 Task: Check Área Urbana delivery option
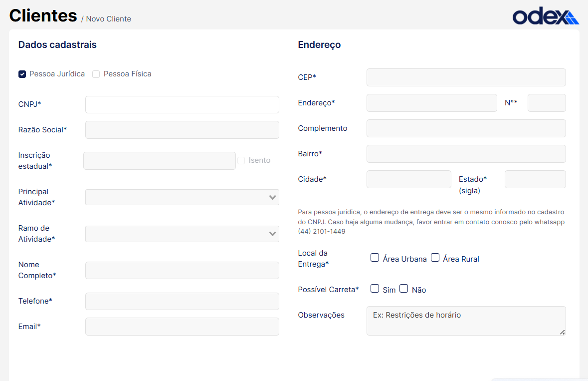[x=375, y=258]
